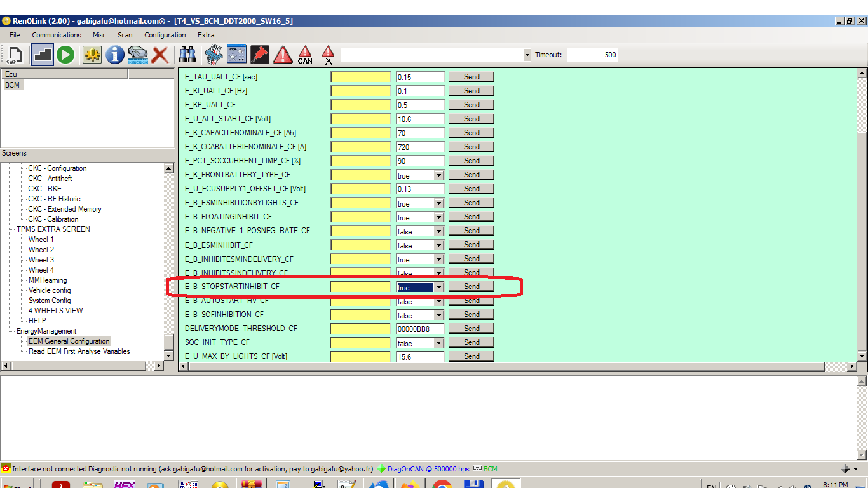Open the Misc menu
The image size is (868, 488).
point(99,35)
